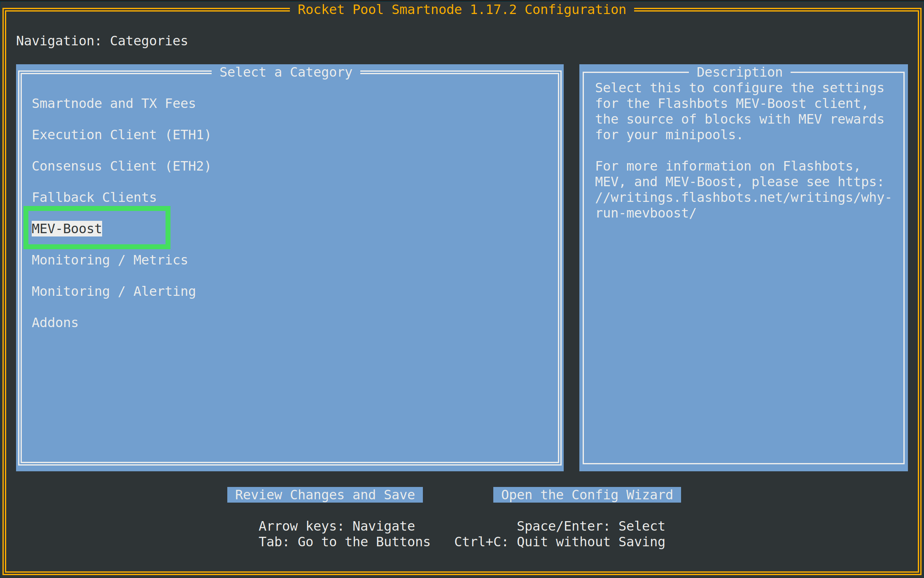This screenshot has width=924, height=578.
Task: Click the Description panel title
Action: 740,72
